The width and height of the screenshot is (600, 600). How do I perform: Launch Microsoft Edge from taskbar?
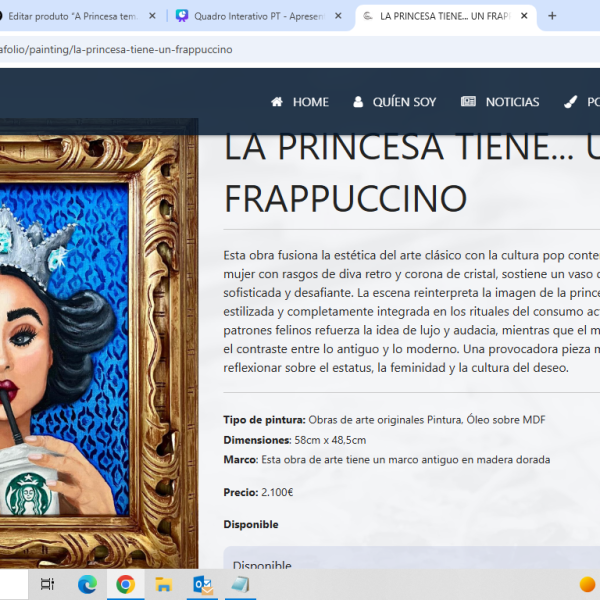tap(87, 585)
